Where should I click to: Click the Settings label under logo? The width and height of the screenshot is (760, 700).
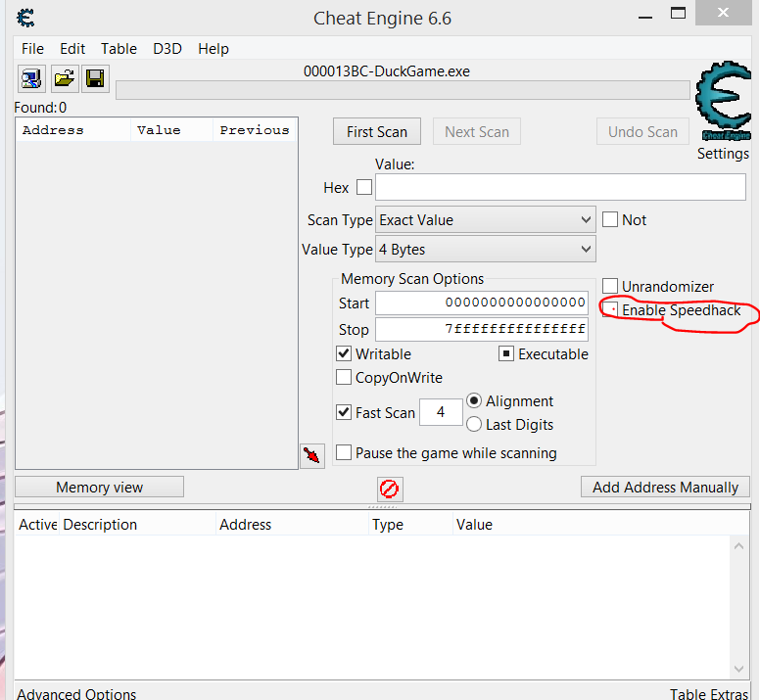coord(723,154)
